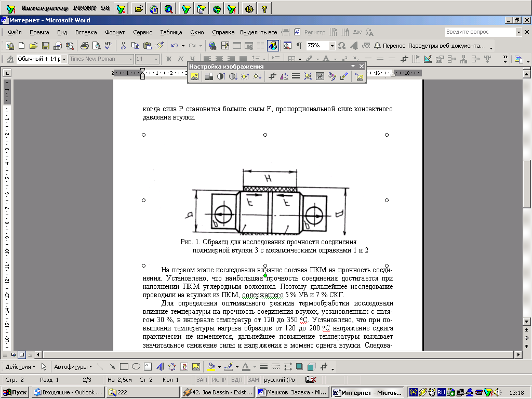Click the Format Painter brush icon
Image resolution: width=532 pixels, height=399 pixels.
(x=159, y=46)
